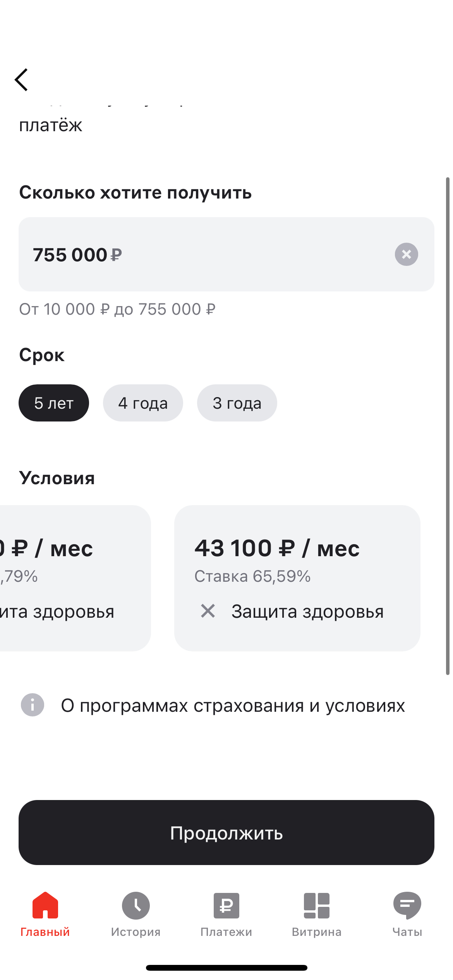Clear the loan amount field

406,254
